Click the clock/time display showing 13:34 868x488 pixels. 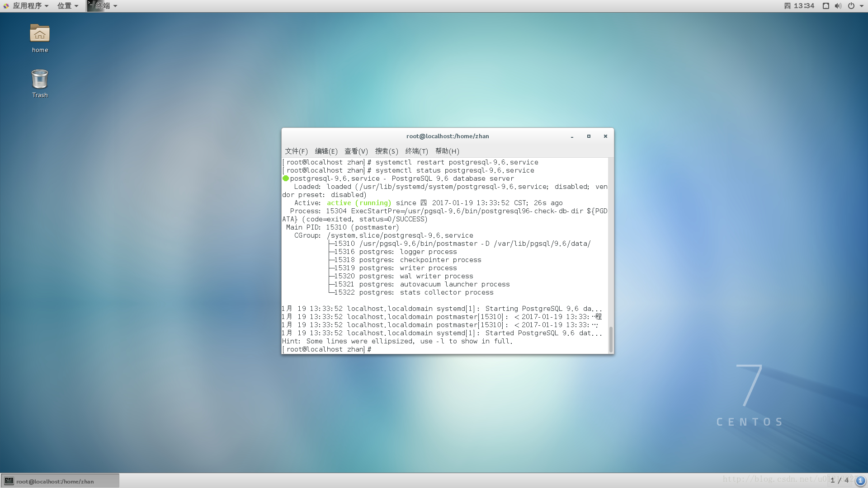799,5
